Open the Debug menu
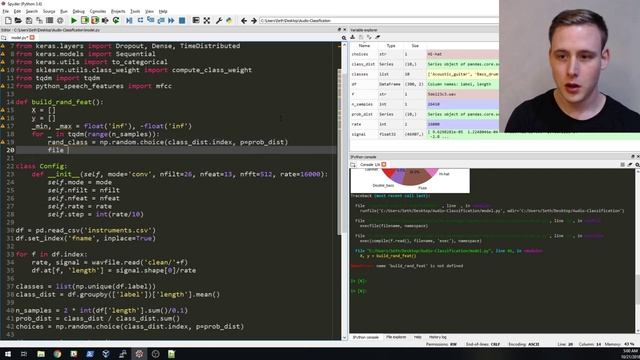Viewport: 640px width, 360px height. 78,11
